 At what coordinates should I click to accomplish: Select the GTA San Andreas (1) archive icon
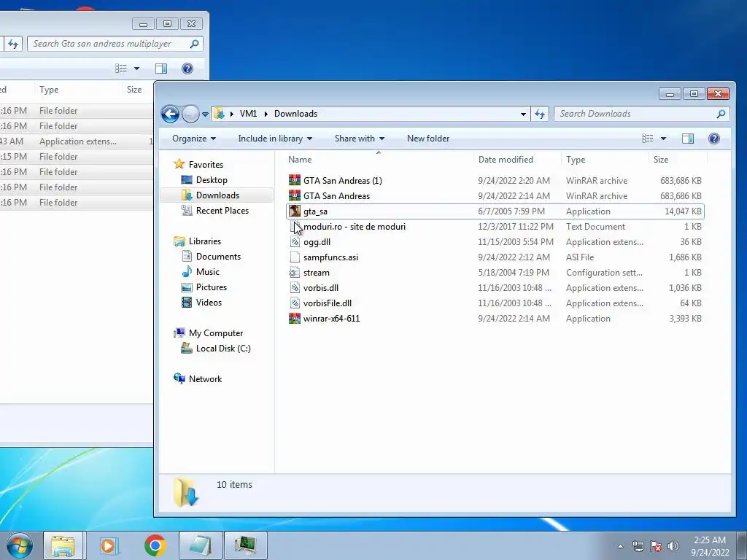(295, 180)
